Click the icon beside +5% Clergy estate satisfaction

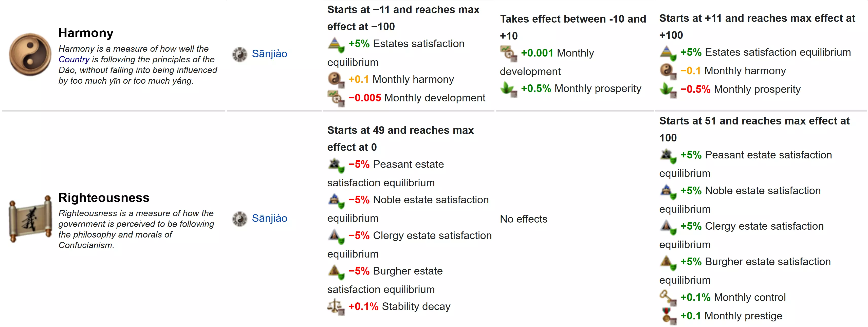point(668,227)
